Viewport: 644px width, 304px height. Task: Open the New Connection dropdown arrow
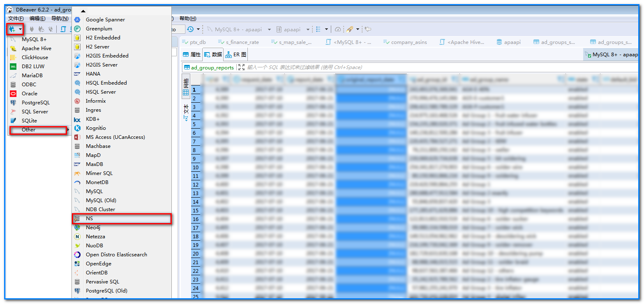click(x=20, y=29)
